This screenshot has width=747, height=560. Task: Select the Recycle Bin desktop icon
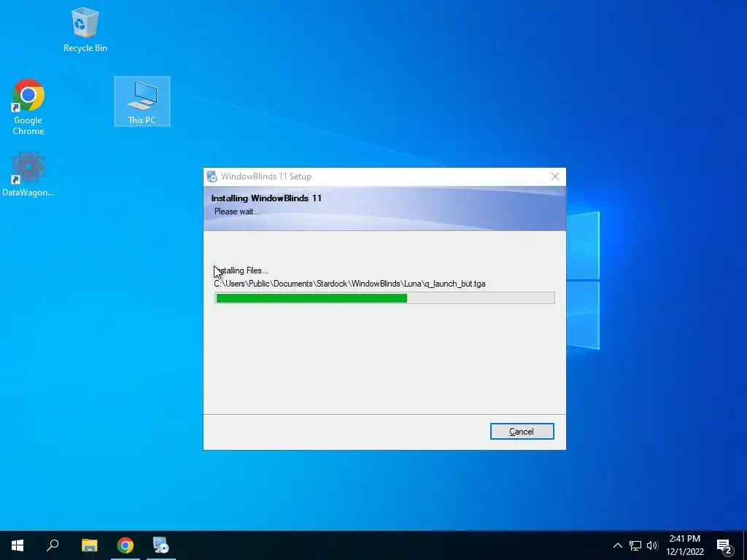point(85,29)
